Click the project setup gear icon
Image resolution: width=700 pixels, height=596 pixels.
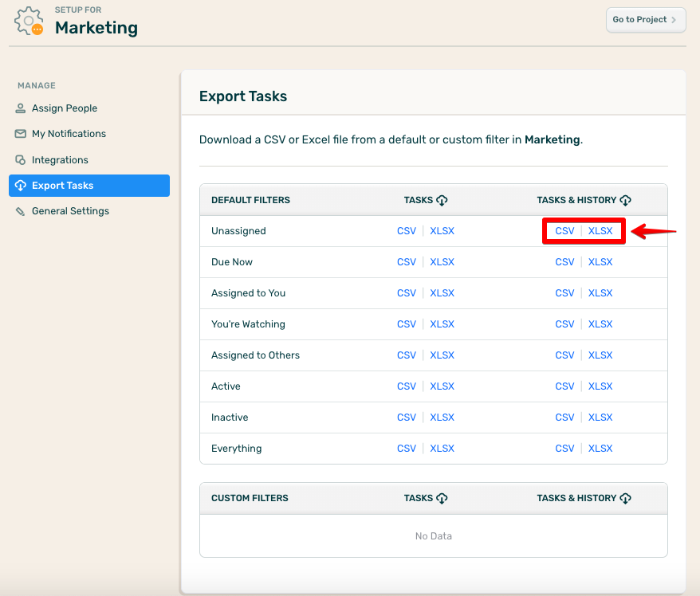click(x=29, y=21)
